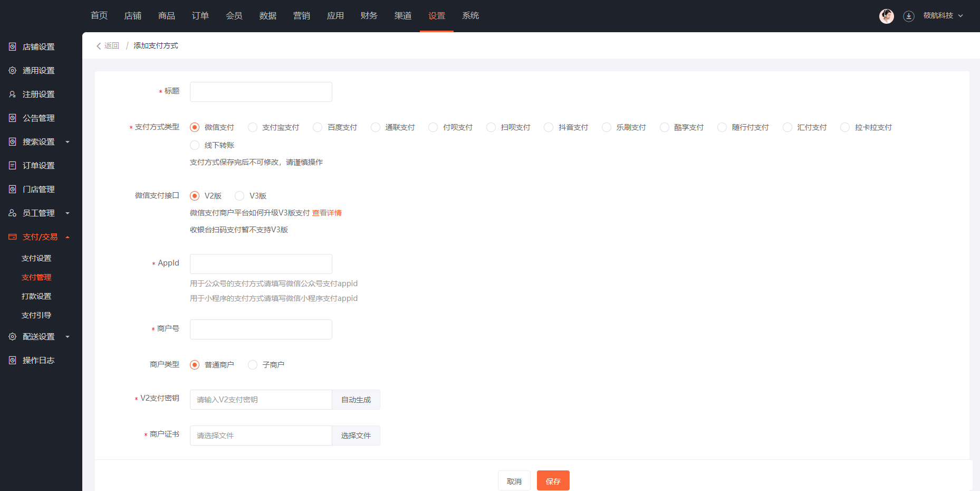Click the 员工管理 people icon

coord(13,213)
